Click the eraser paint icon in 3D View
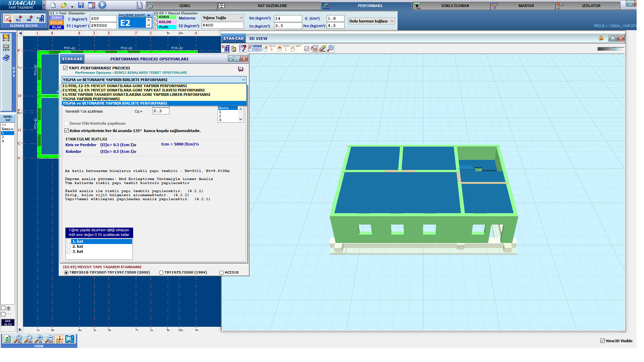This screenshot has height=362, width=644. coord(322,49)
